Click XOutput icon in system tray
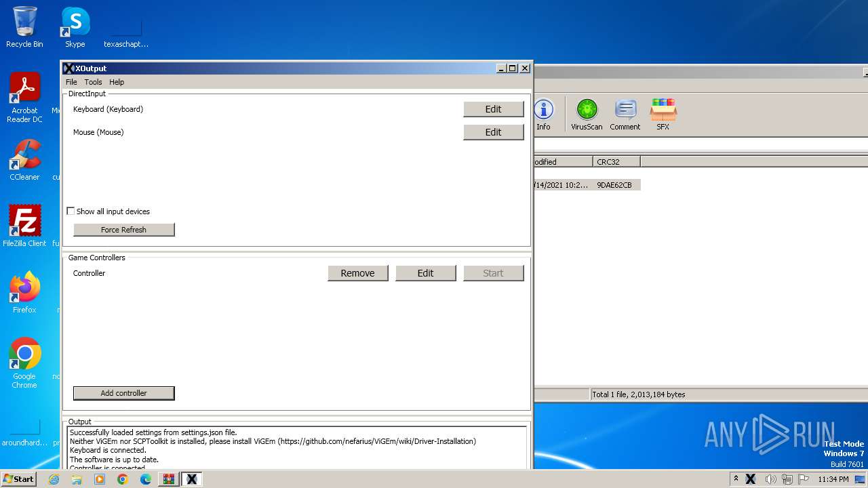Viewport: 868px width, 488px height. [751, 479]
